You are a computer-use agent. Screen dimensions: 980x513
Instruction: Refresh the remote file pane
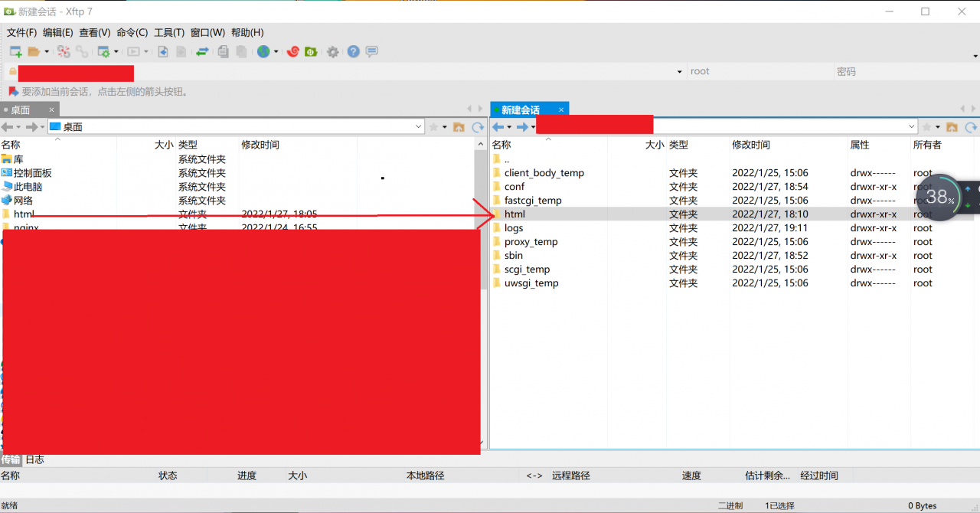click(971, 127)
